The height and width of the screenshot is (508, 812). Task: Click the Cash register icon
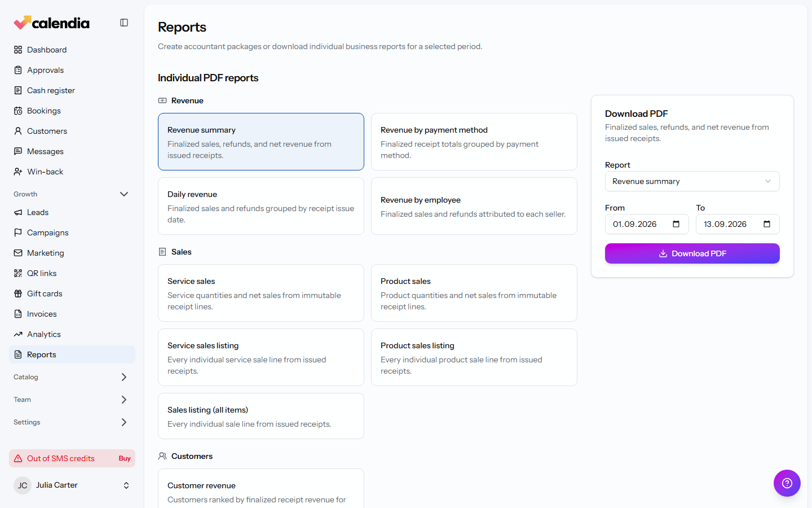18,90
